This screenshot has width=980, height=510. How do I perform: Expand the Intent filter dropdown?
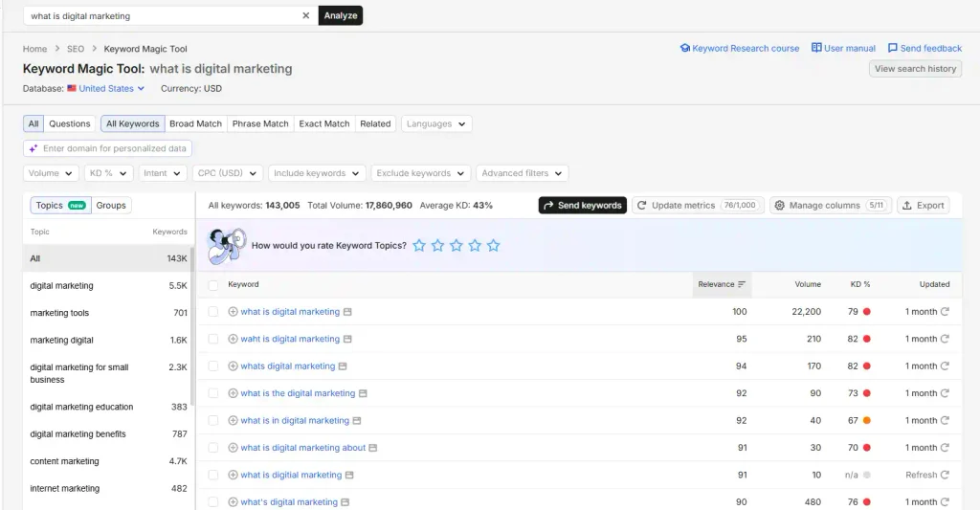point(162,173)
